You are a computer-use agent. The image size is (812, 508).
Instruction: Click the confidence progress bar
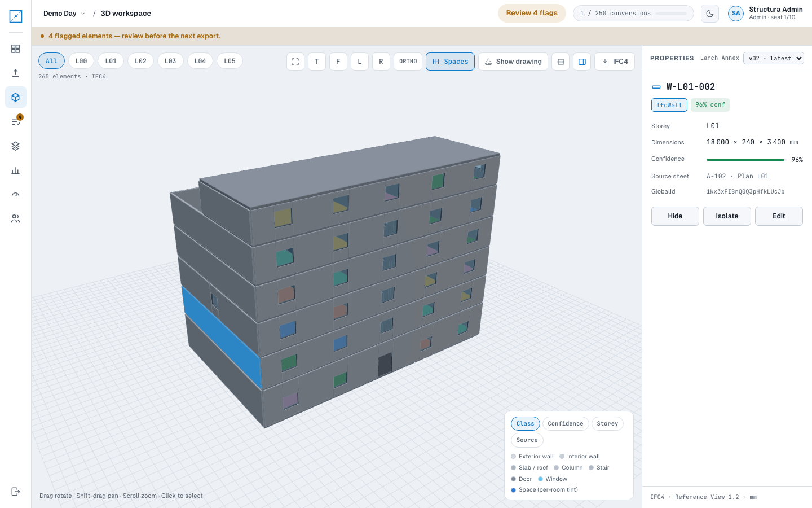(x=746, y=160)
